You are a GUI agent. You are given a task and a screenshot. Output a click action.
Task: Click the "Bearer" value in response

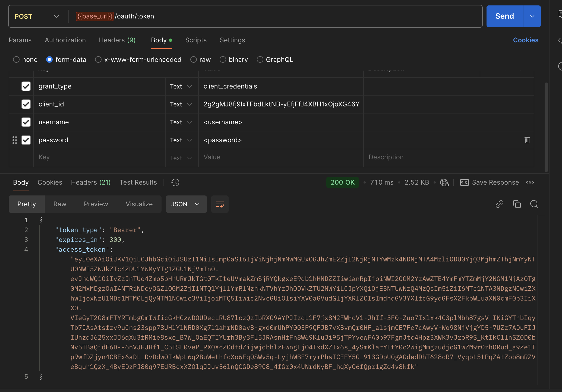(x=125, y=230)
